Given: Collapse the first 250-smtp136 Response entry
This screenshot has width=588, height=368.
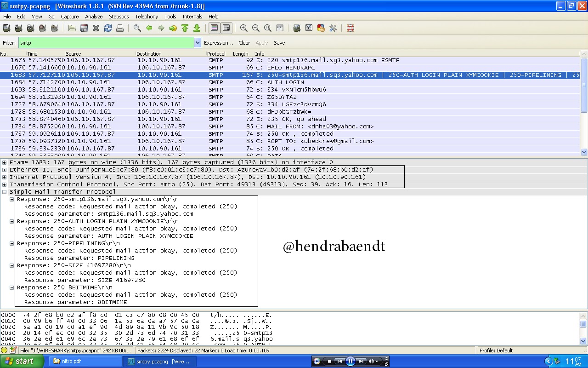Looking at the screenshot, I should pos(11,199).
